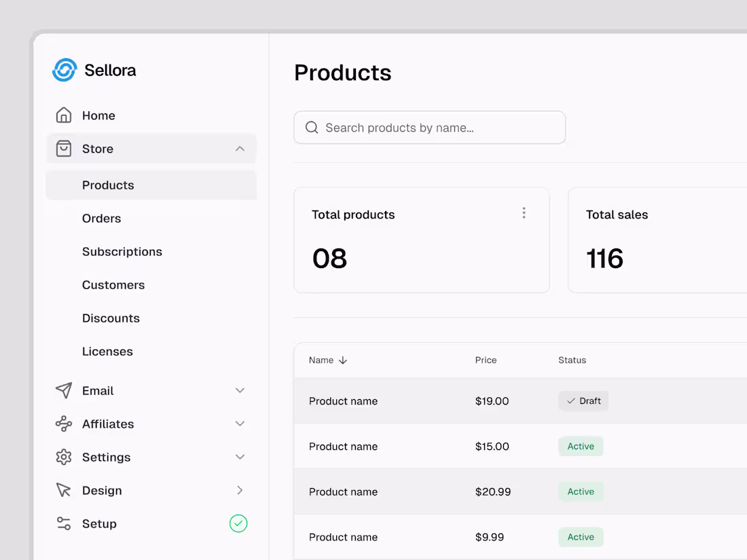747x560 pixels.
Task: Select the Home icon in sidebar
Action: (63, 115)
